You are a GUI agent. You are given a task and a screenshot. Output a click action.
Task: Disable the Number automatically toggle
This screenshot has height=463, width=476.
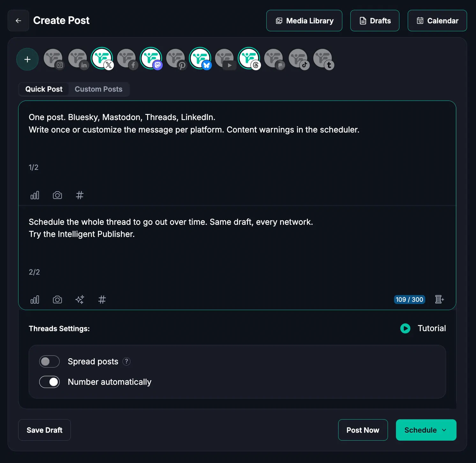[x=49, y=382]
